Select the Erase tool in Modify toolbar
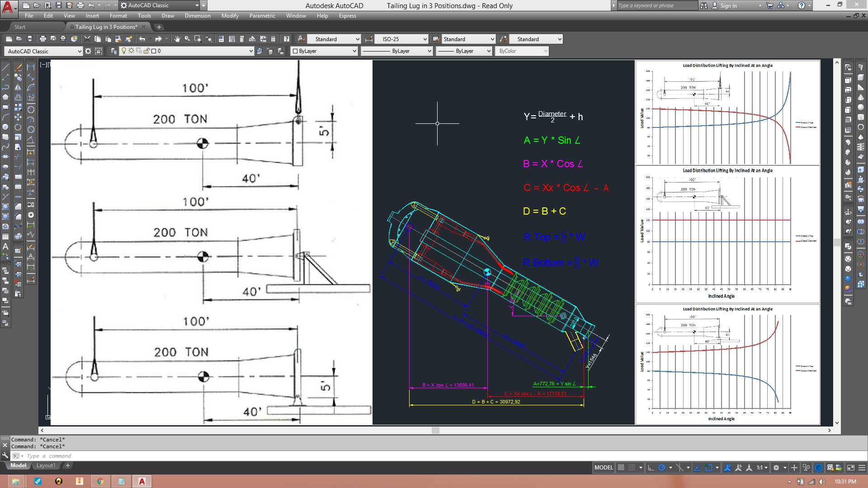868x488 pixels. (18, 67)
